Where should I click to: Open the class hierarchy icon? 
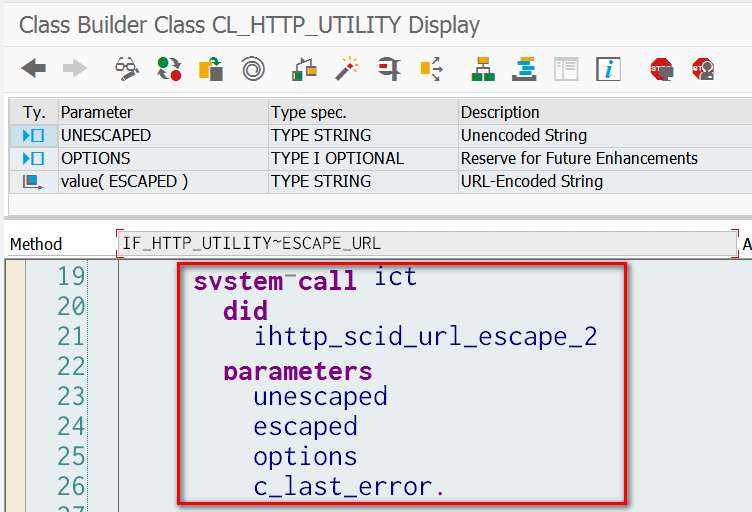point(483,69)
